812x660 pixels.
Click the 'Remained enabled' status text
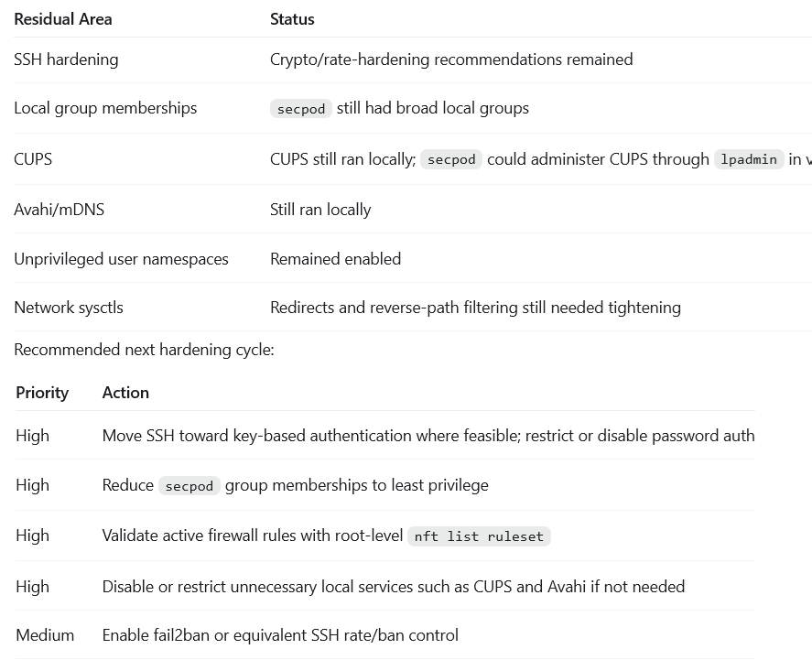[336, 259]
